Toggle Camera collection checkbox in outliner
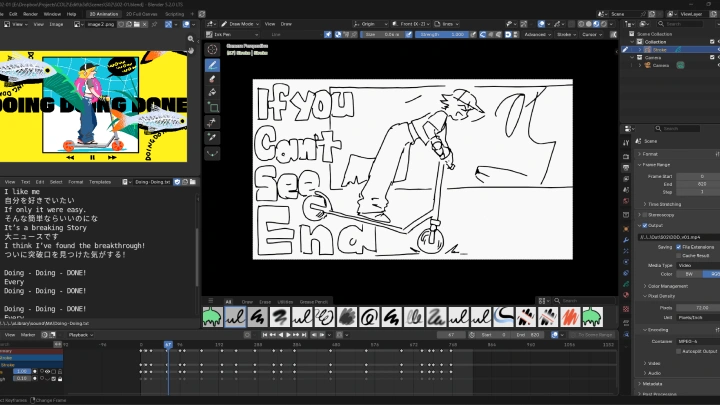Screen dimensions: 720x405 712,57
